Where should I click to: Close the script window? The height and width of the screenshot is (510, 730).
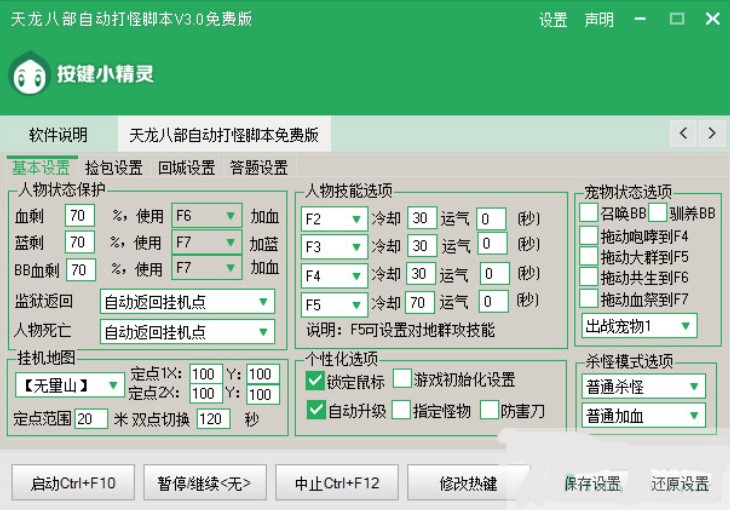point(712,19)
